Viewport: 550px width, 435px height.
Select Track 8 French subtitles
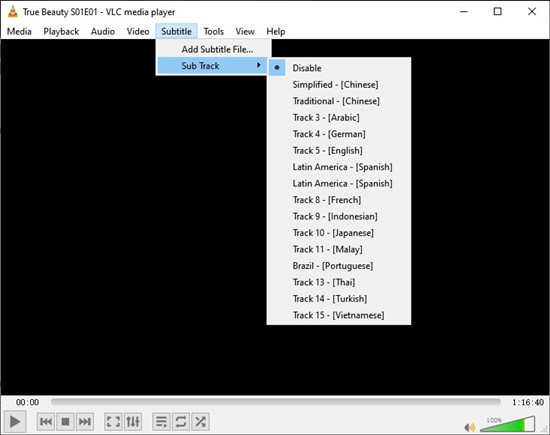339,200
